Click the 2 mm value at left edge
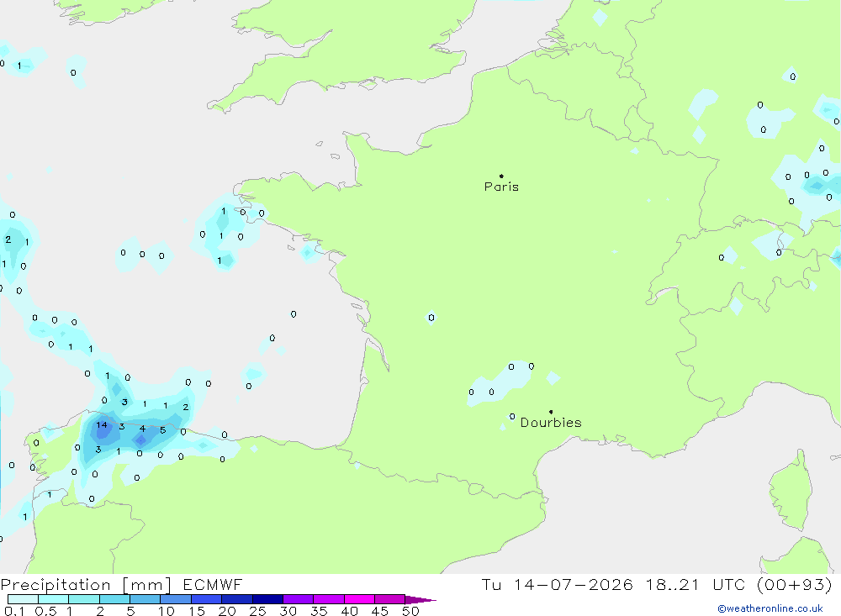The height and width of the screenshot is (616, 841). point(8,240)
